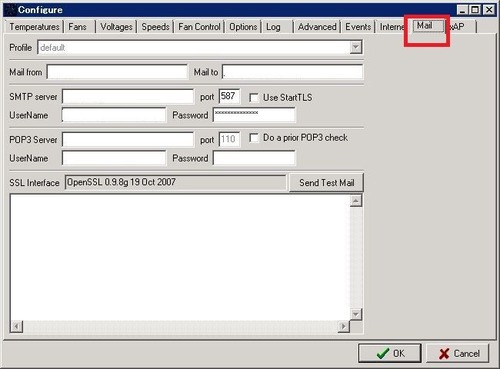Click the SMTP Password field

254,115
